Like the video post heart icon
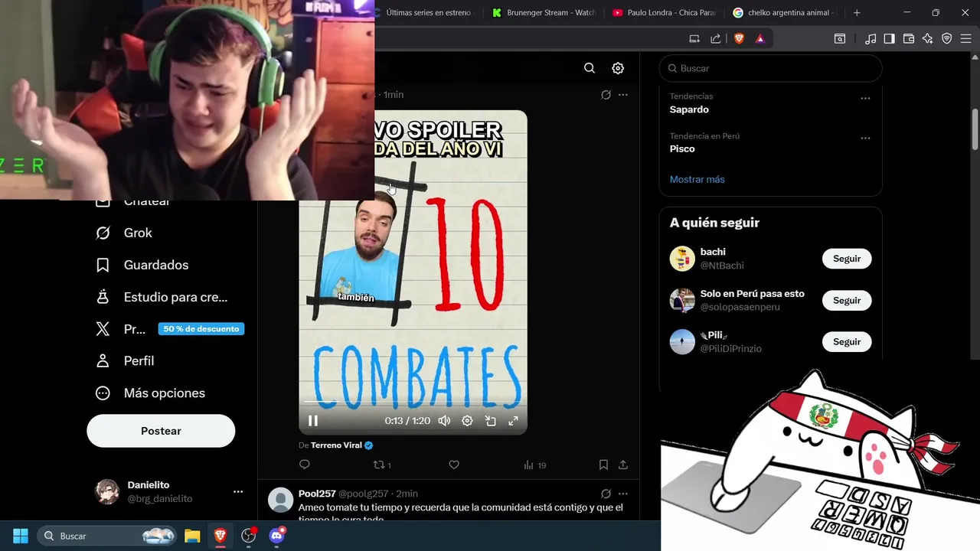The image size is (980, 551). [x=454, y=465]
